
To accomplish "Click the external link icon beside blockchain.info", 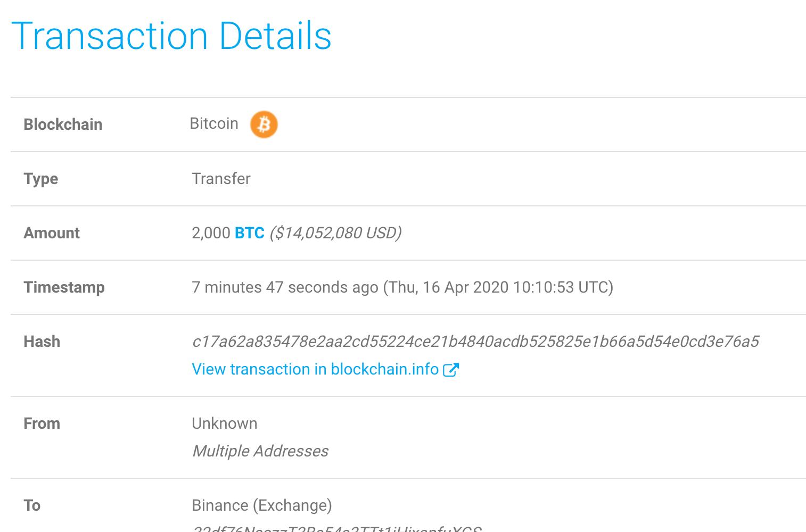I will point(451,369).
